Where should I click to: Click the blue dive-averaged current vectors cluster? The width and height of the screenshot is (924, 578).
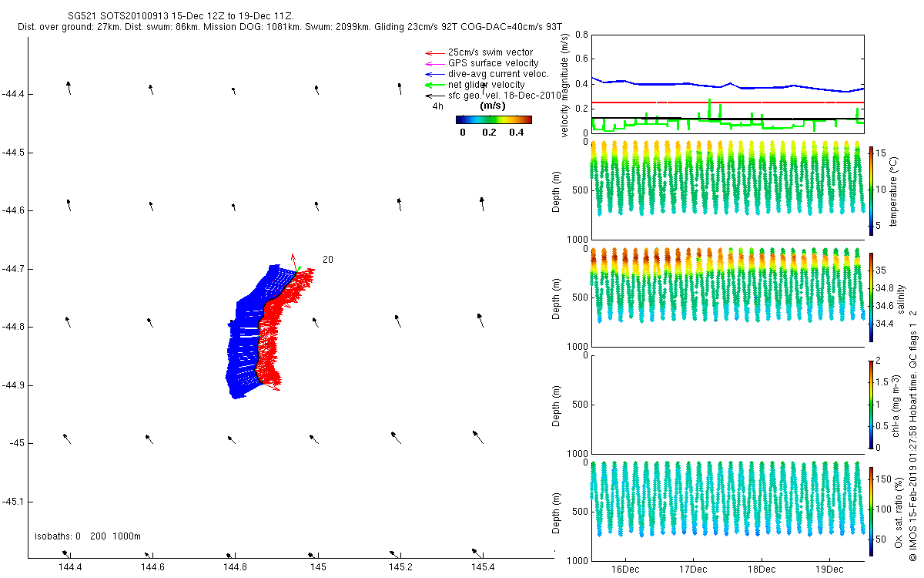[245, 339]
